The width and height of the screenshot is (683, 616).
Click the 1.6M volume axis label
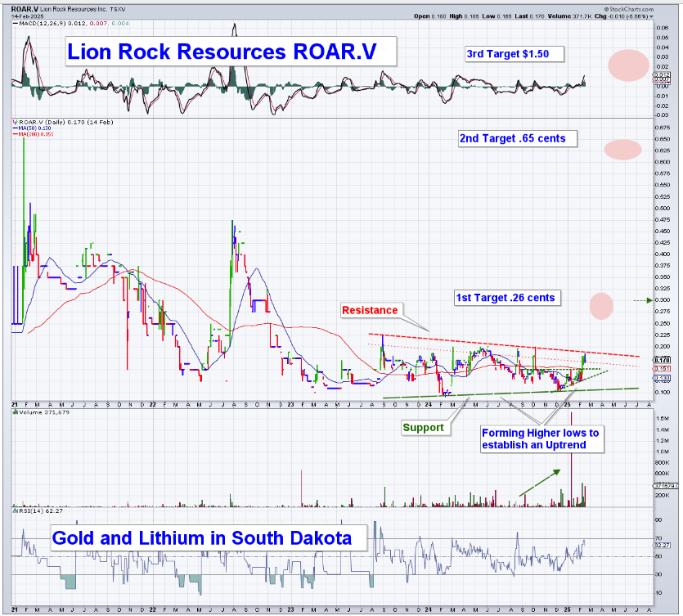click(x=662, y=419)
